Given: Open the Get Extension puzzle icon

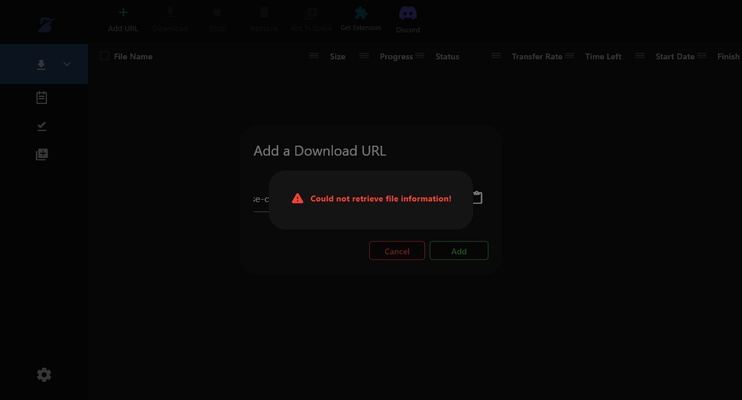Looking at the screenshot, I should [360, 13].
